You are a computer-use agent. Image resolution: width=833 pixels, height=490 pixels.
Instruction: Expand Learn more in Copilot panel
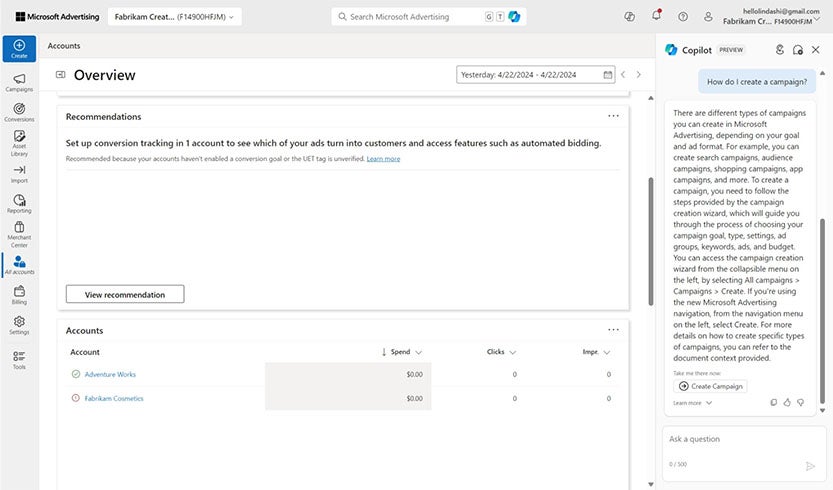tap(692, 403)
